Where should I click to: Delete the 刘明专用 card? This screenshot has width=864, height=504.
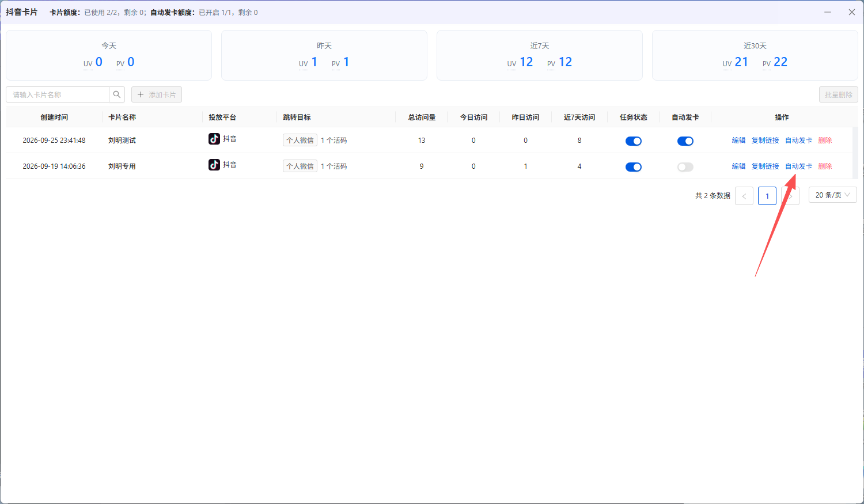click(825, 166)
